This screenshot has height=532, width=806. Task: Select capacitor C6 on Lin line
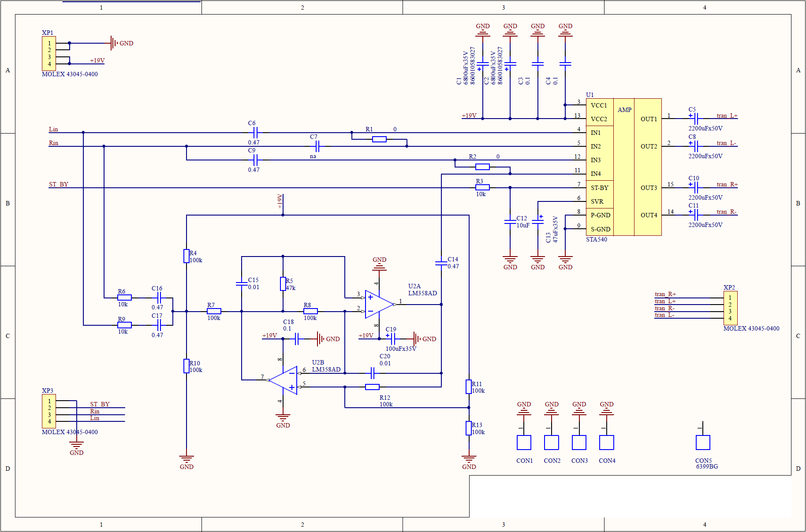(x=255, y=132)
